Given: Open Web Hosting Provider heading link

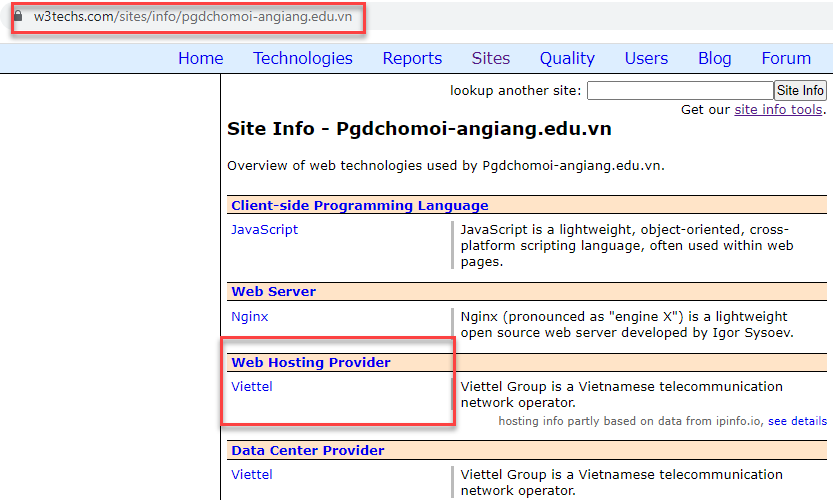Looking at the screenshot, I should tap(311, 362).
